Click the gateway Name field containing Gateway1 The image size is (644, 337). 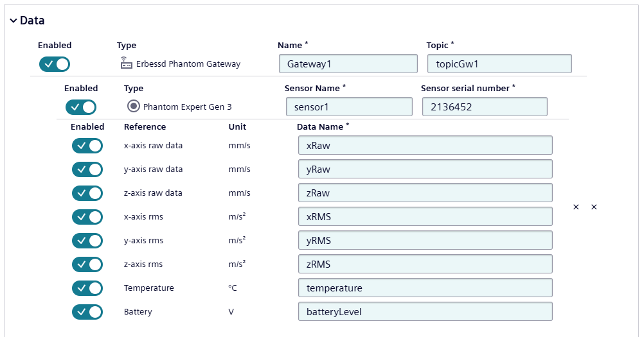(348, 64)
